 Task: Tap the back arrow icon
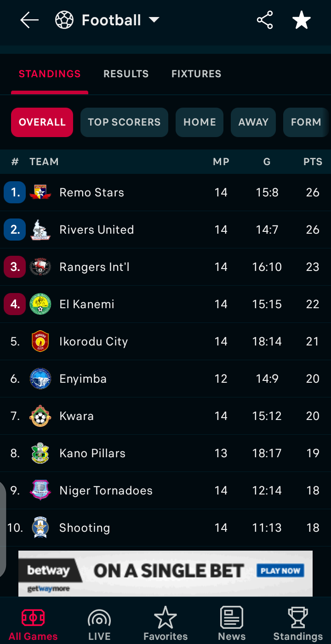(x=29, y=20)
